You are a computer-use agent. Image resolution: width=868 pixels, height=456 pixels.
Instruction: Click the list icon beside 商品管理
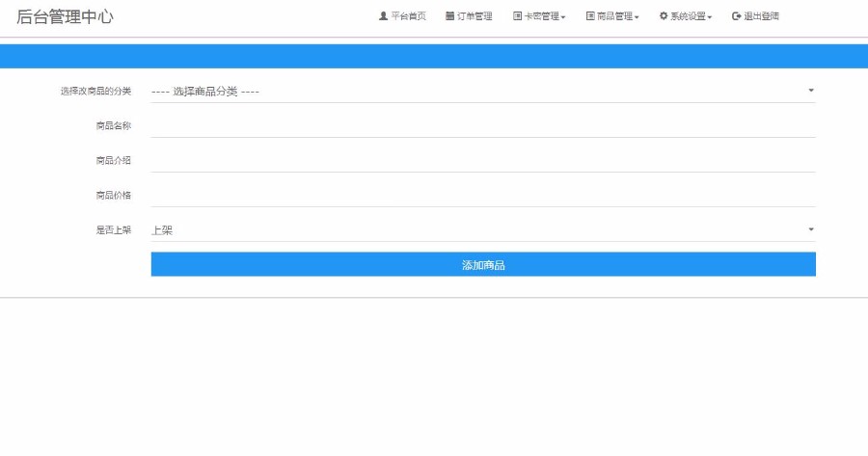(590, 16)
